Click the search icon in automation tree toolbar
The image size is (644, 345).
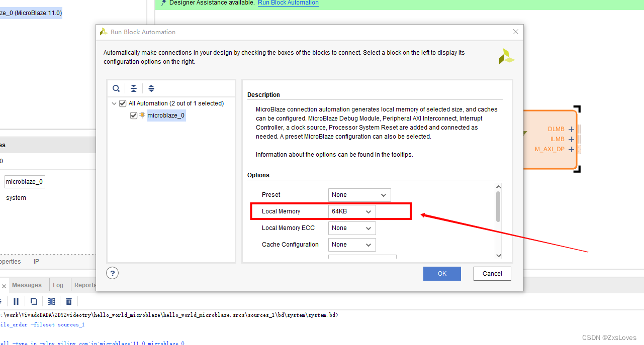[116, 88]
